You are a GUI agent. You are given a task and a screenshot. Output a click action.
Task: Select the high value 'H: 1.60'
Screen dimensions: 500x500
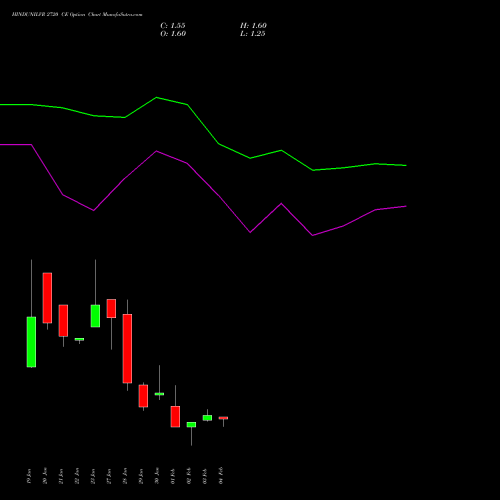click(x=253, y=26)
